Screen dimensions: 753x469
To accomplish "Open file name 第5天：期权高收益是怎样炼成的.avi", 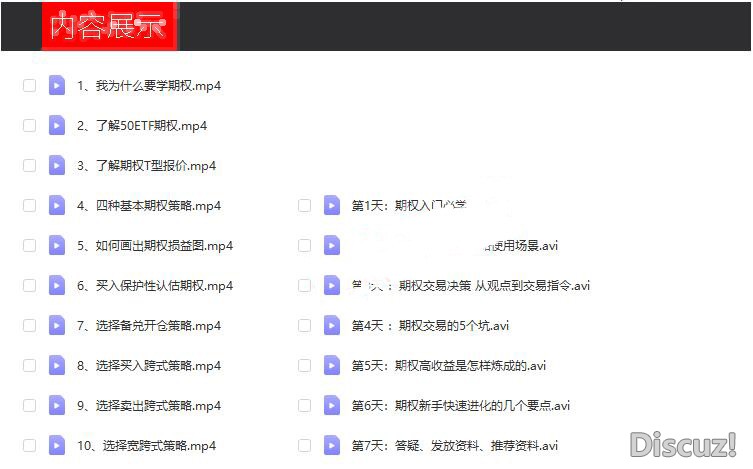I will tap(449, 366).
